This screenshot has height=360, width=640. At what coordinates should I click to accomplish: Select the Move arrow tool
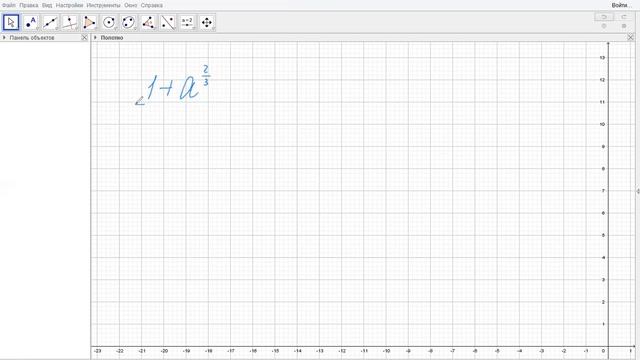tap(11, 22)
